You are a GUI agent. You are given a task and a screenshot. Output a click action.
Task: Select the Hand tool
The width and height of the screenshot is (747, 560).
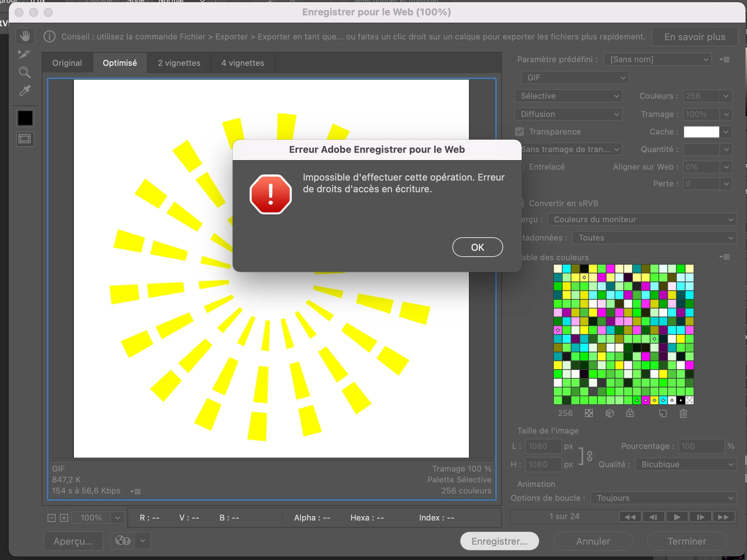click(25, 36)
